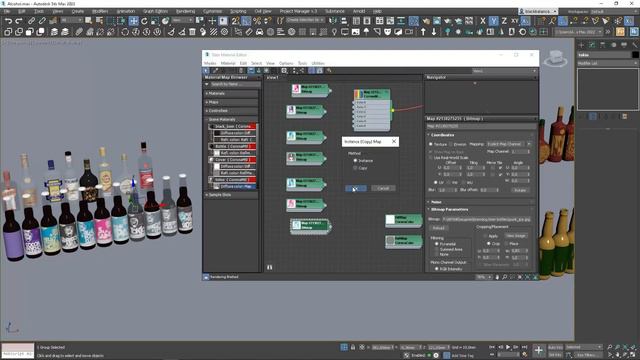Viewport: 640px width, 360px height.
Task: Select the Summed Area filtering radio
Action: (436, 249)
